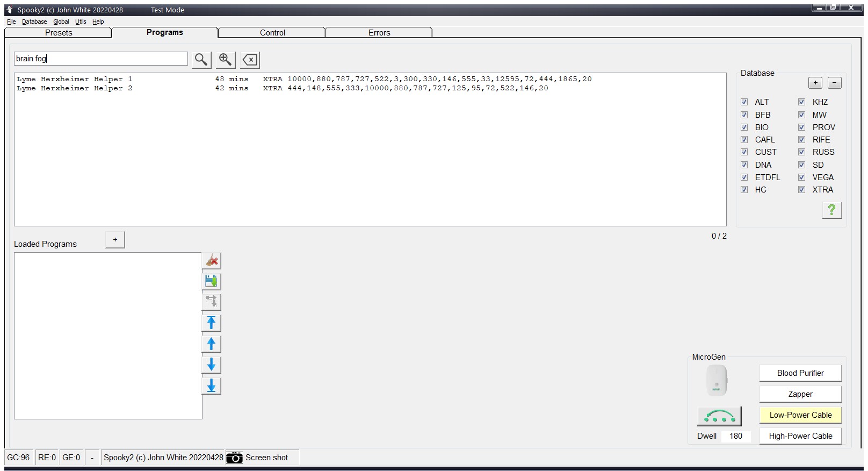Click the magnifying glass search icon
The height and width of the screenshot is (471, 868).
click(201, 60)
